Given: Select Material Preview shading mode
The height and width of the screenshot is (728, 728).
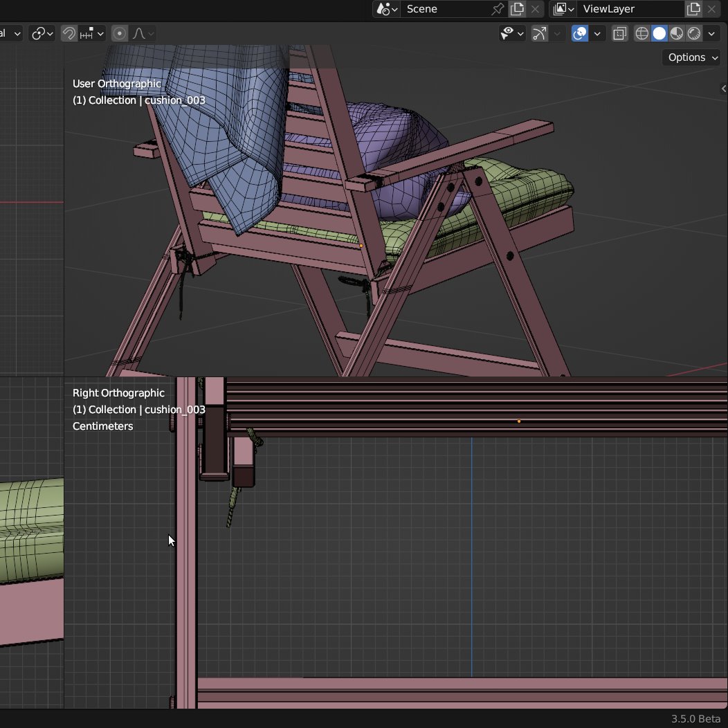Looking at the screenshot, I should pos(676,33).
